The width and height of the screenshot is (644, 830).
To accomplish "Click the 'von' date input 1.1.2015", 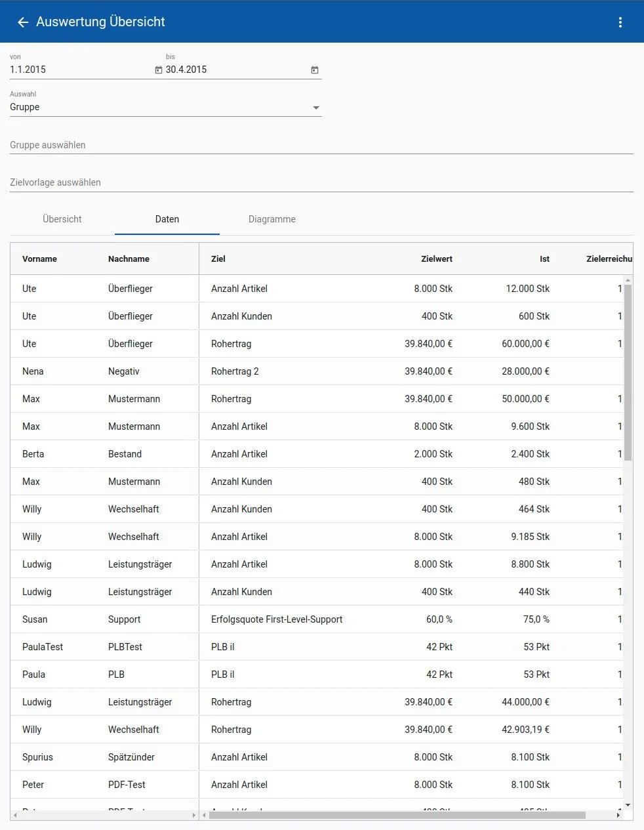I will (79, 70).
